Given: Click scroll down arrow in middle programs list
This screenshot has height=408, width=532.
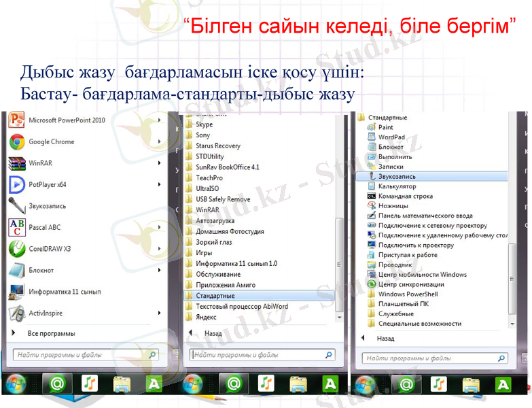Looking at the screenshot, I should (339, 318).
